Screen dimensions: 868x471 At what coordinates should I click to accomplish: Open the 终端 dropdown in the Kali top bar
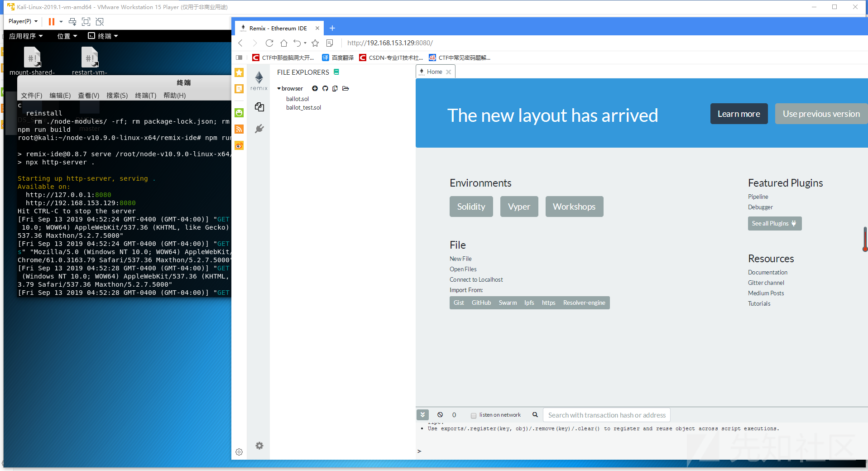(103, 36)
